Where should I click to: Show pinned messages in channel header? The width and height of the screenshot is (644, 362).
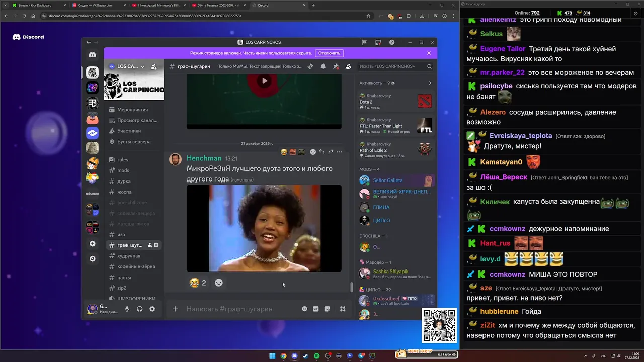[336, 66]
